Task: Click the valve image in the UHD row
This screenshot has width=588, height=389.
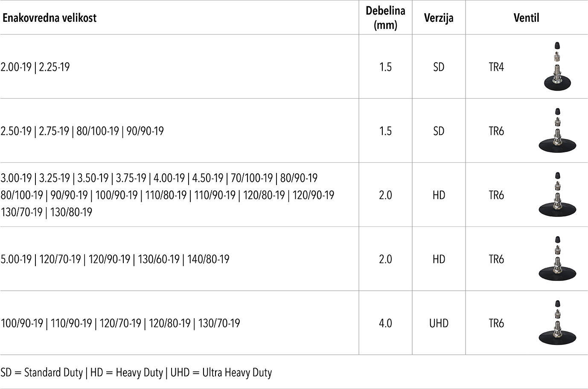Action: 557,323
